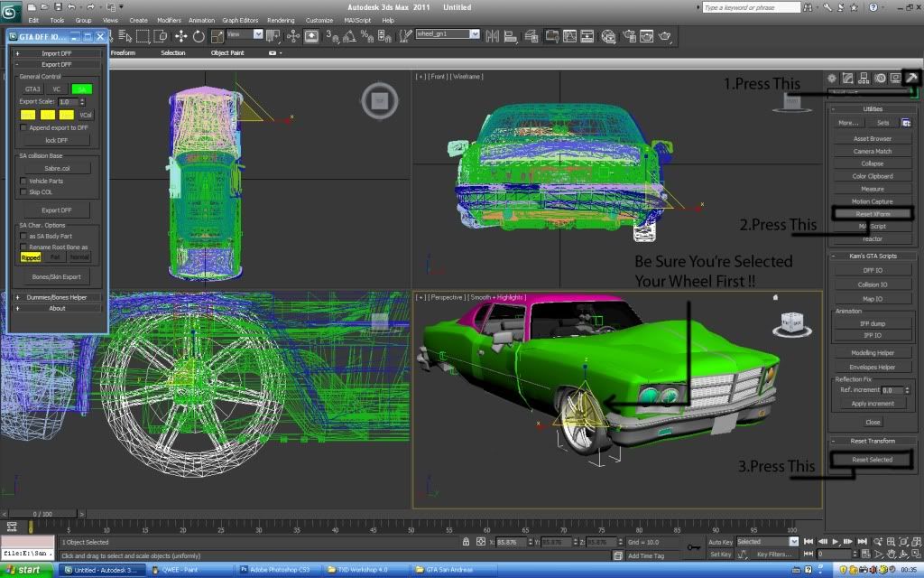Open the Edit menu

point(33,20)
